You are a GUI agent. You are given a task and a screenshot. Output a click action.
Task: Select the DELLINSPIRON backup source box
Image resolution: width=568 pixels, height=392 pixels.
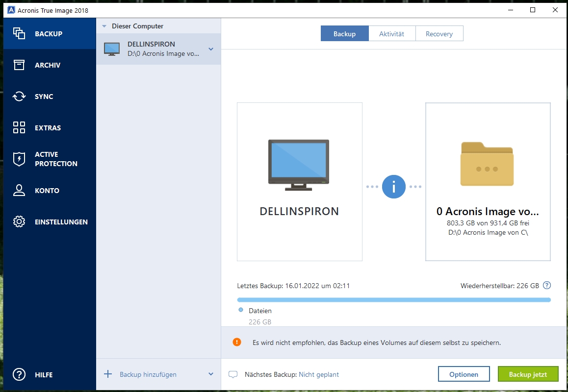[300, 182]
